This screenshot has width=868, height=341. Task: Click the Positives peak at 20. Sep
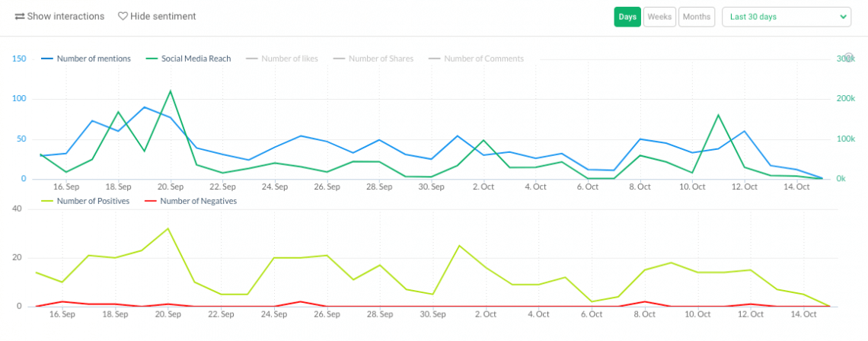pos(168,228)
